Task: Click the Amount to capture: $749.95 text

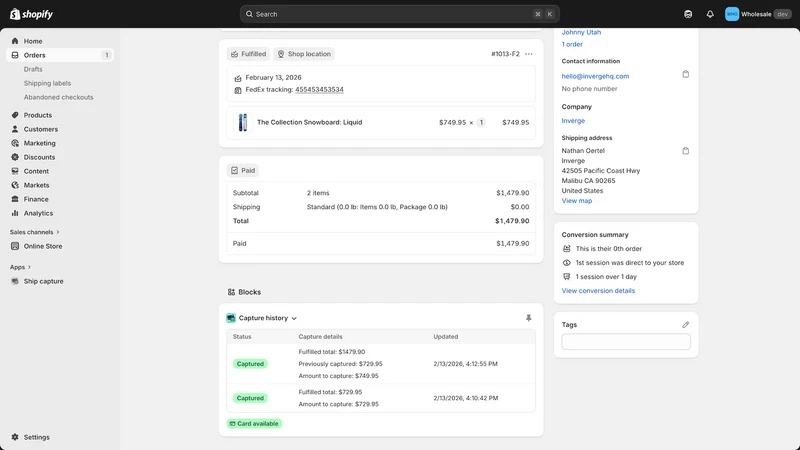Action: point(339,376)
